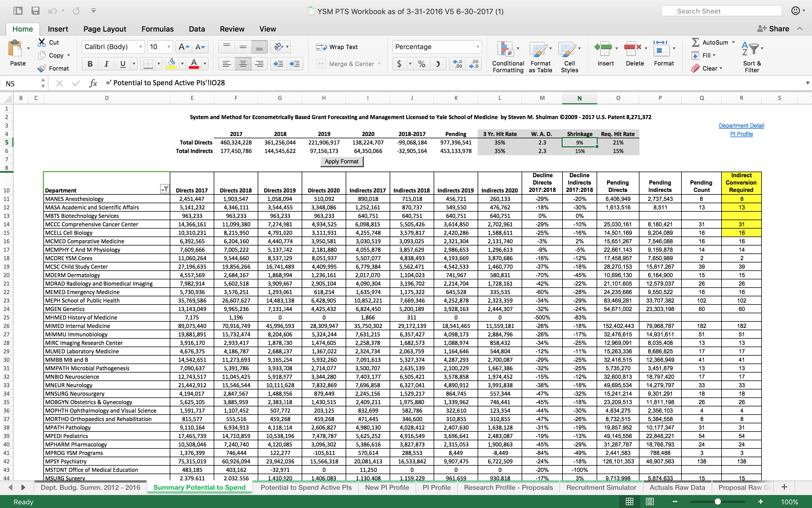Expand the formula bar chevron
Image resolution: width=812 pixels, height=508 pixels.
807,83
